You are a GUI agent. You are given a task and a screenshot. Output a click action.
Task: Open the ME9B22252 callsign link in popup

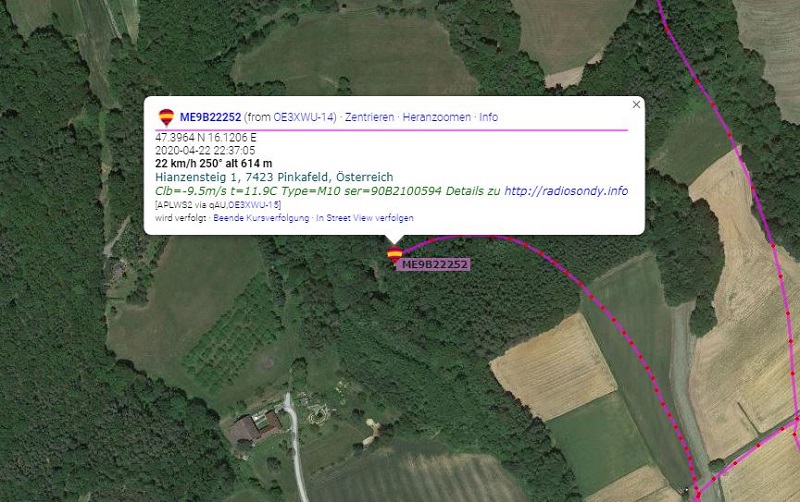[210, 117]
